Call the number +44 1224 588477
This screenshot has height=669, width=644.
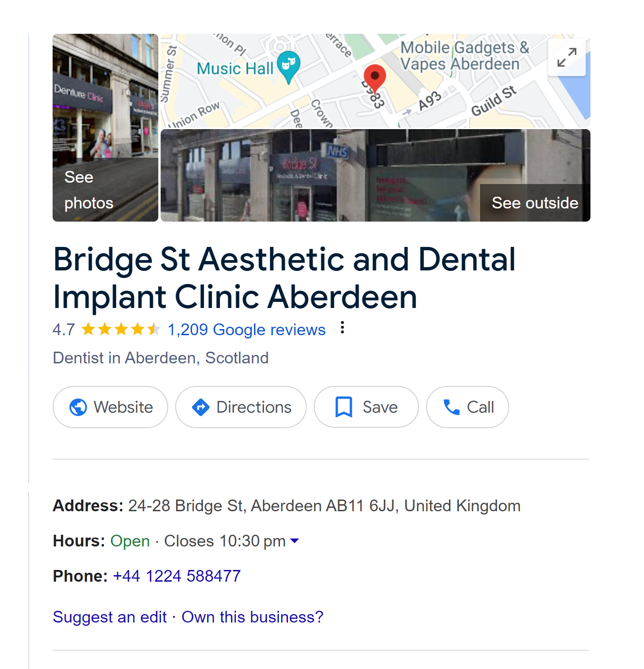tap(177, 576)
